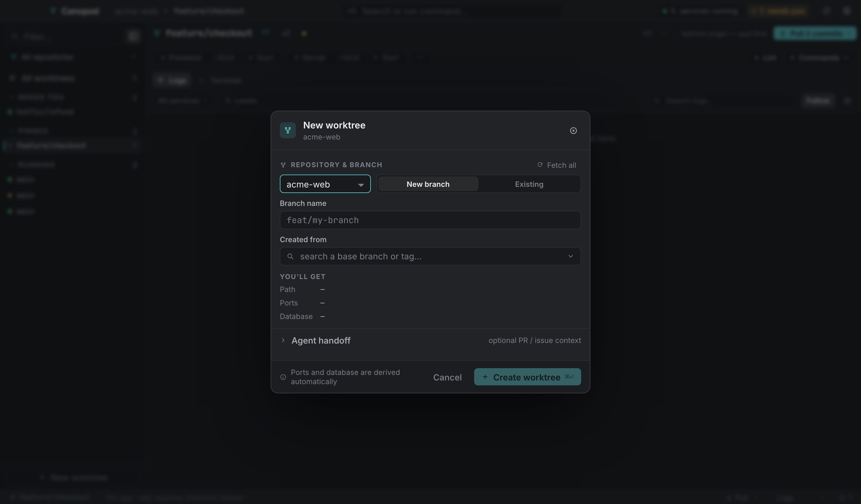Image resolution: width=861 pixels, height=504 pixels.
Task: Focus the Branch name input field
Action: [430, 220]
